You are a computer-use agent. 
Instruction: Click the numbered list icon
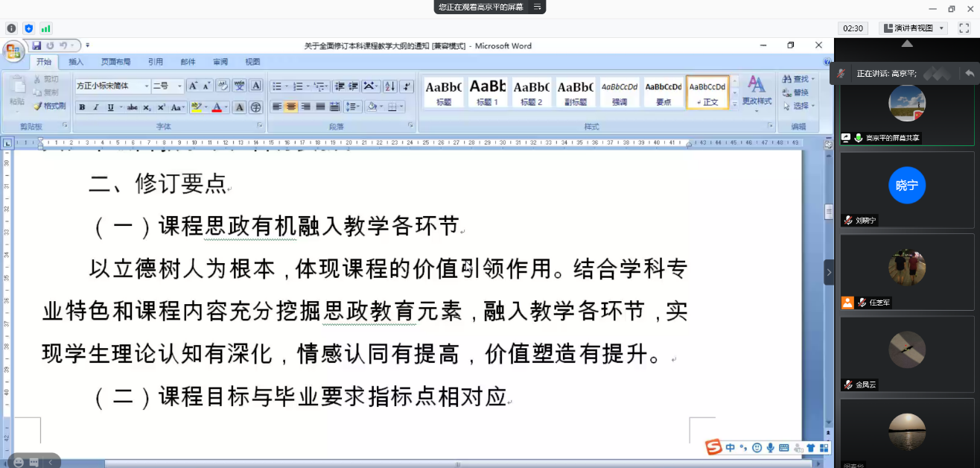pos(298,85)
